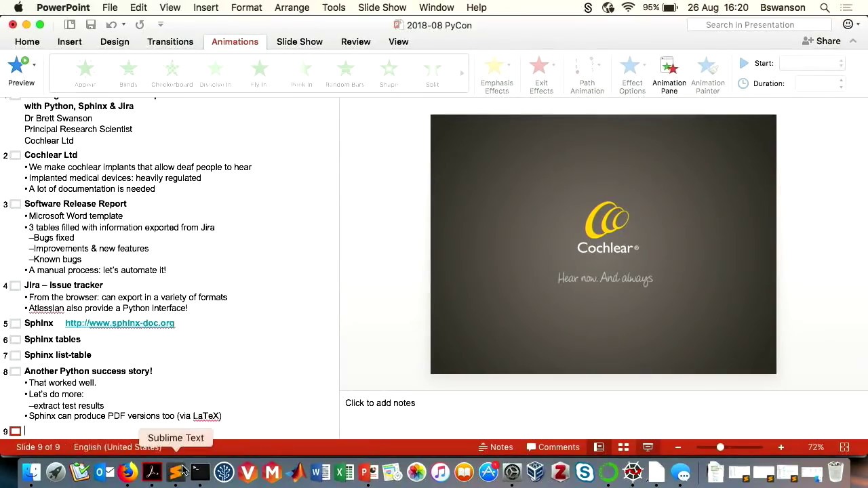Open Path Animation options
The width and height of the screenshot is (868, 488).
tap(587, 75)
